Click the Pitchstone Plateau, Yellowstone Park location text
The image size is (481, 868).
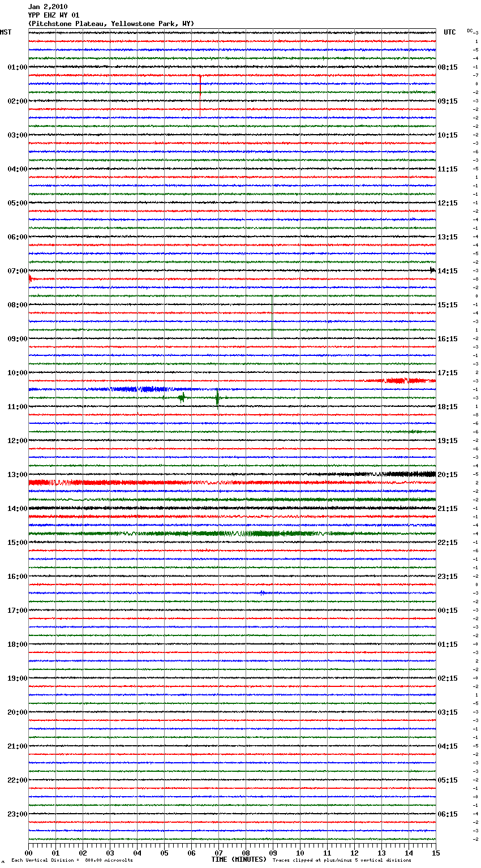[111, 24]
